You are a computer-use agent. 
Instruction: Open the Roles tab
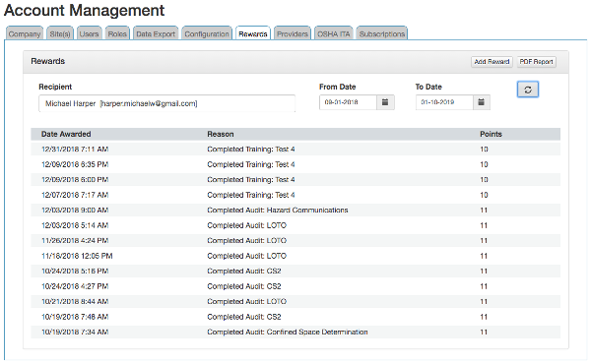(x=117, y=33)
